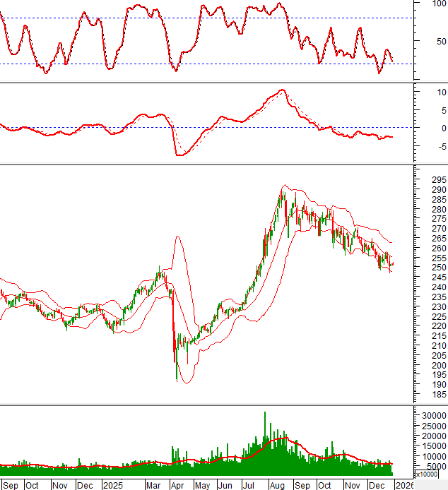Select the Jun month label
Image resolution: width=448 pixels, height=490 pixels.
point(225,485)
